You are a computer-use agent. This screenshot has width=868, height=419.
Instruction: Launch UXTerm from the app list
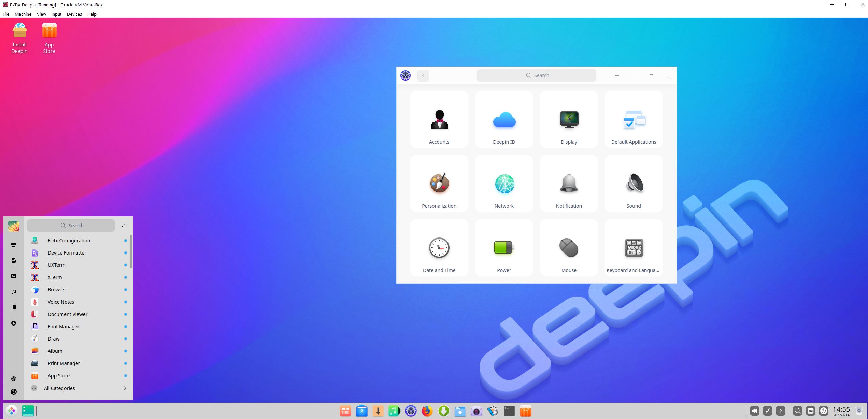pyautogui.click(x=79, y=265)
